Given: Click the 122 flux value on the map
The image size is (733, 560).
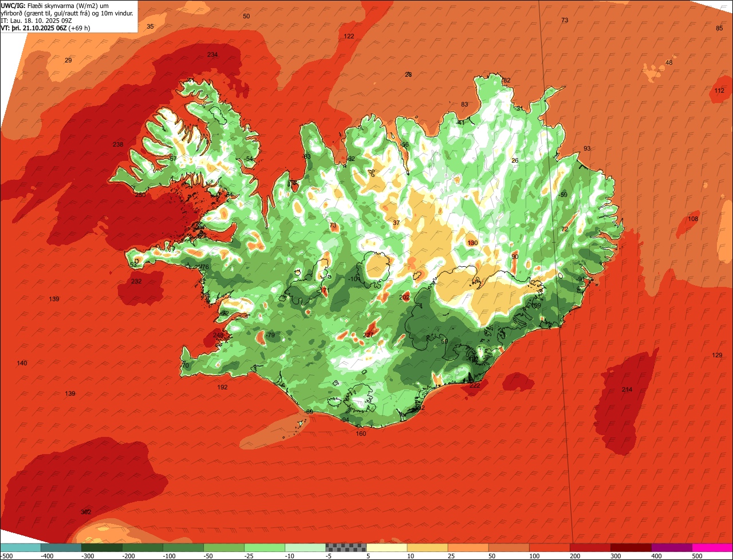Looking at the screenshot, I should 349,36.
